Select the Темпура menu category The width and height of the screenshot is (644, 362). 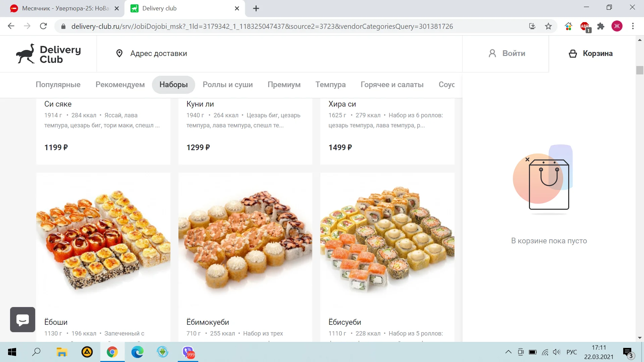pyautogui.click(x=330, y=84)
